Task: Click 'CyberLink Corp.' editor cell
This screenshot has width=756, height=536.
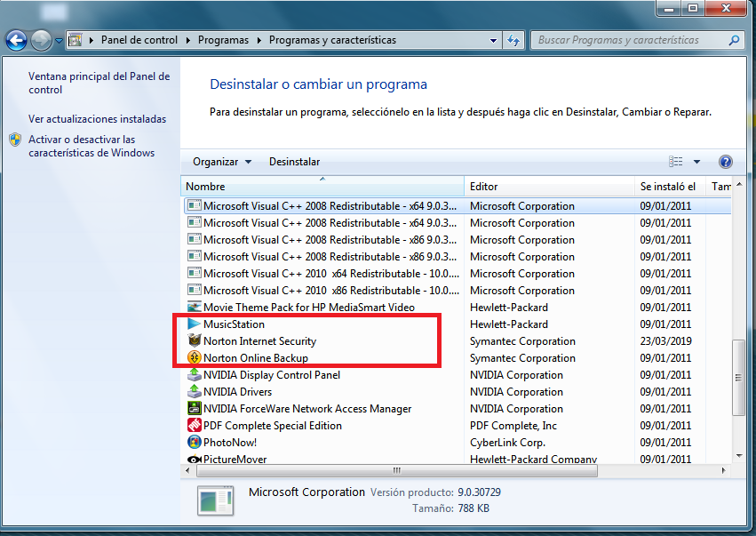Action: (x=507, y=443)
